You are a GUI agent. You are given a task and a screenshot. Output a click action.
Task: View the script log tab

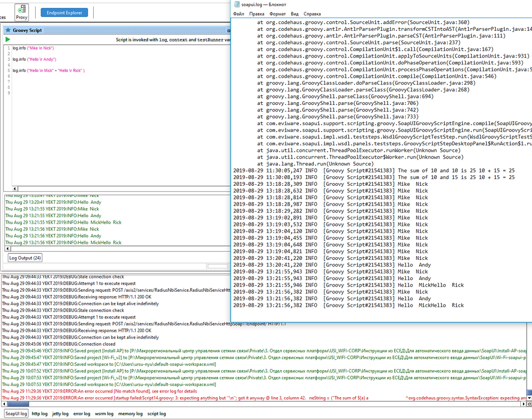157,413
